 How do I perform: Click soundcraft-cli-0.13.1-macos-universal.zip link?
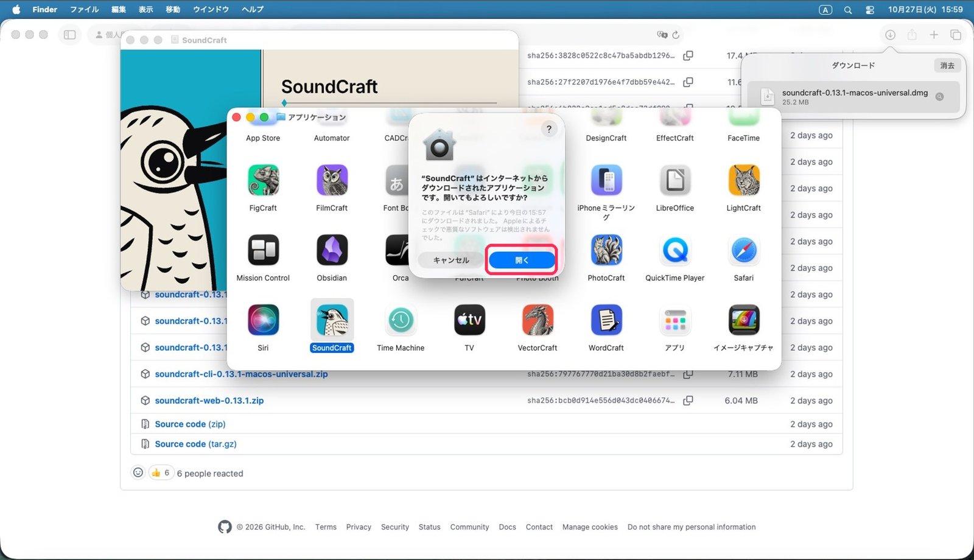(x=241, y=374)
